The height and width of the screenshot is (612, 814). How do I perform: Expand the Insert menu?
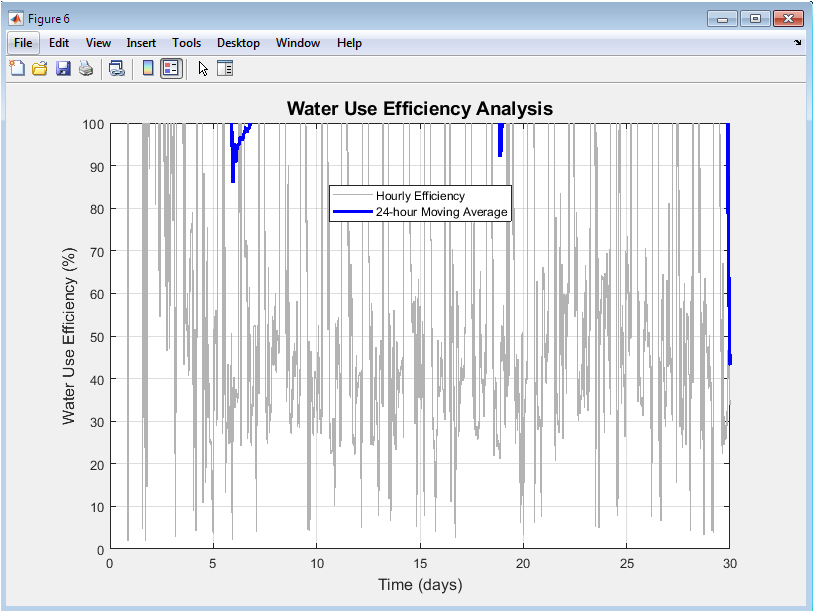pyautogui.click(x=141, y=43)
